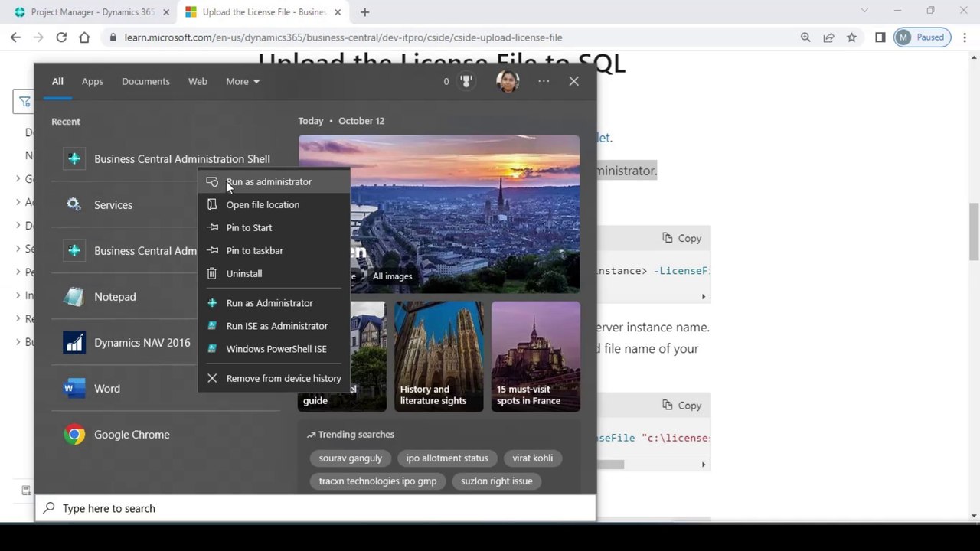Click the lower code block's horizontal scrollbar
The height and width of the screenshot is (551, 980).
click(x=609, y=465)
